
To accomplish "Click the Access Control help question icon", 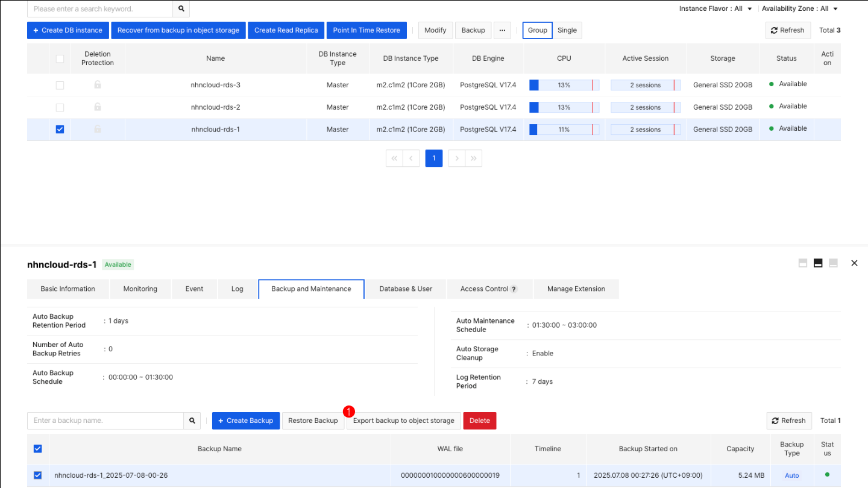I will click(514, 289).
